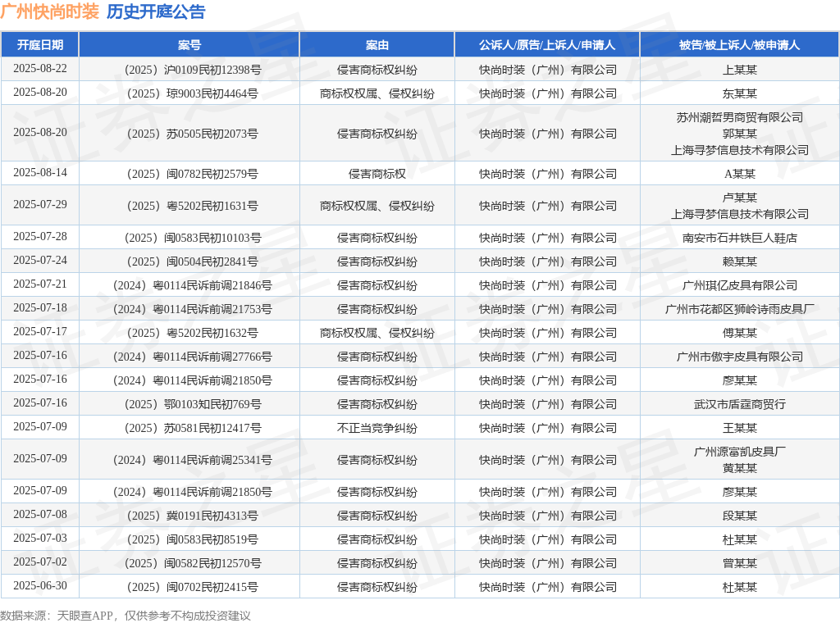Click case number (2025)粤5202民初1632号
This screenshot has width=840, height=623.
click(193, 333)
